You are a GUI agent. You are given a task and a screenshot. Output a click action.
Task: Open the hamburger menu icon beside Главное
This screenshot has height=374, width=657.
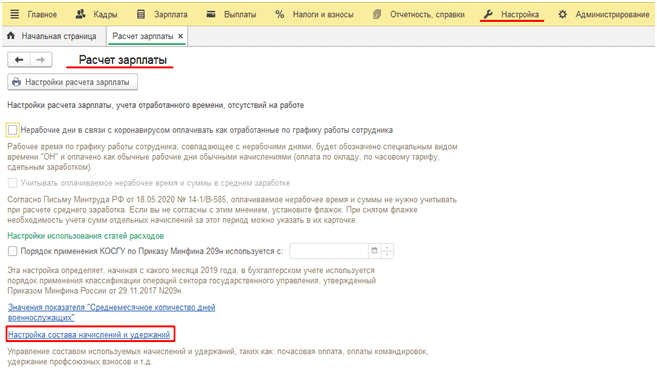pos(15,14)
